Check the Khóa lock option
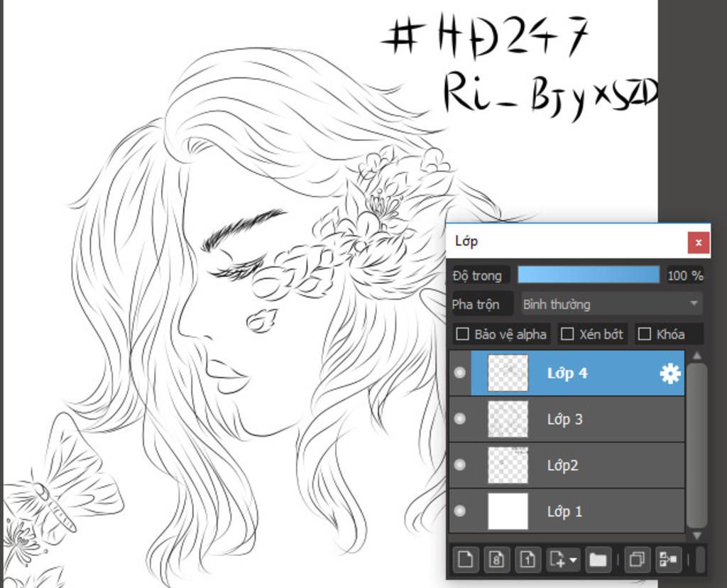 click(x=645, y=334)
